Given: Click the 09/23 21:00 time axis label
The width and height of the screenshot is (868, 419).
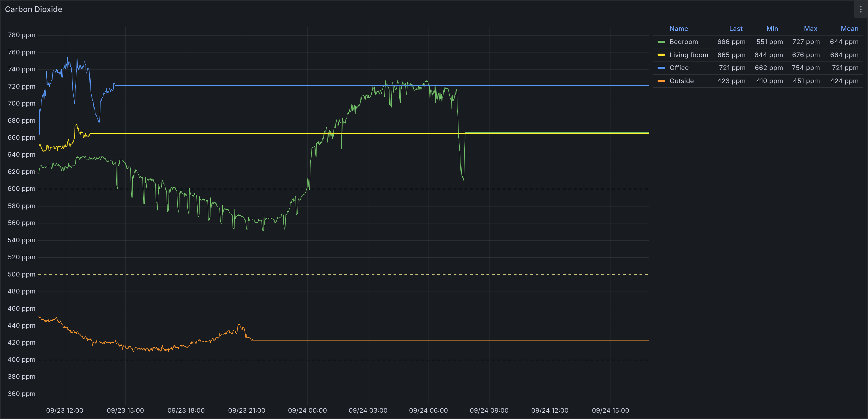Looking at the screenshot, I should pos(246,410).
